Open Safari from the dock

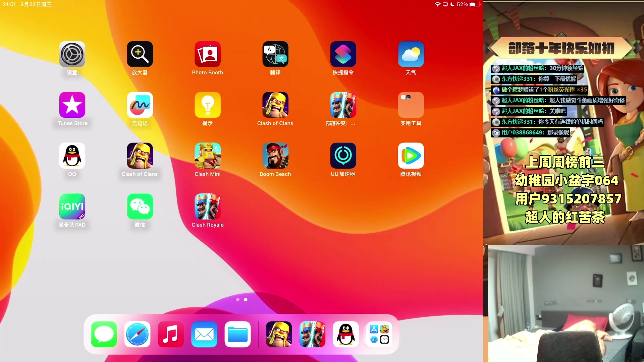pos(138,334)
